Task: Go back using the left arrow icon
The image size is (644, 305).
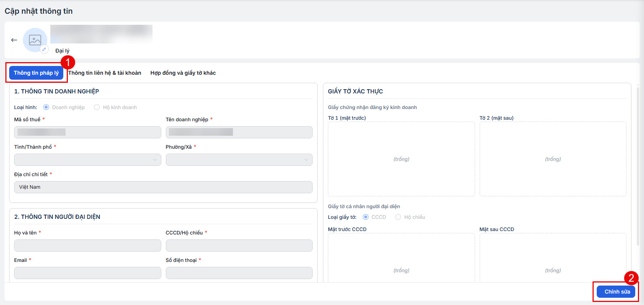Action: pos(14,40)
